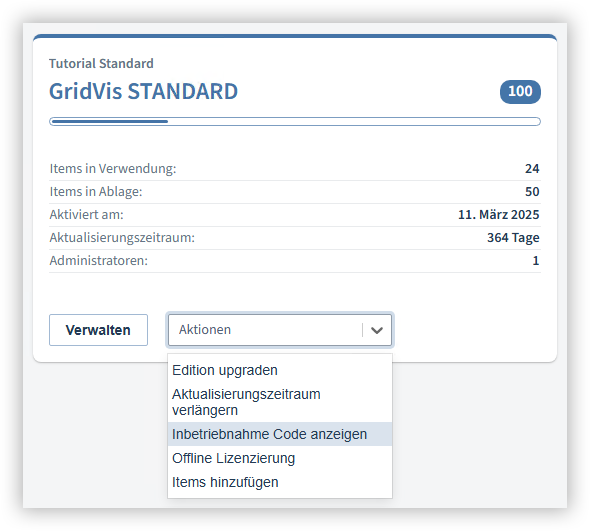Click the Items in Ablage label
Screen dimensions: 590x531
[96, 192]
